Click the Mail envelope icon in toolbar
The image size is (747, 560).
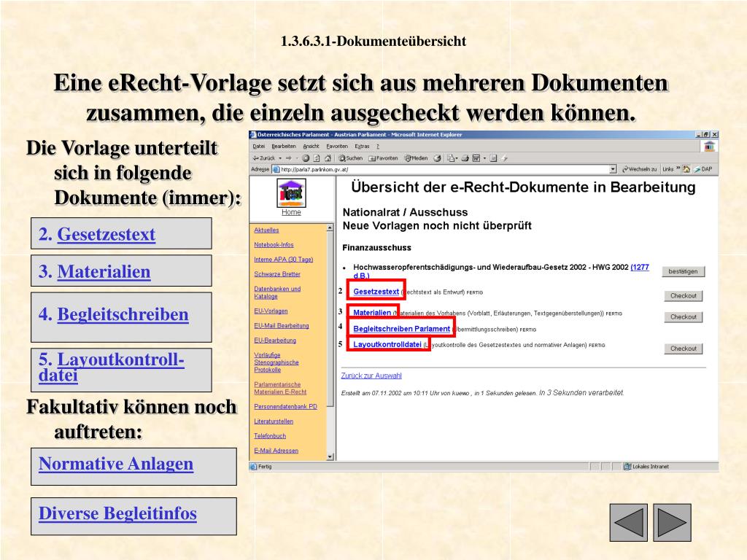450,158
